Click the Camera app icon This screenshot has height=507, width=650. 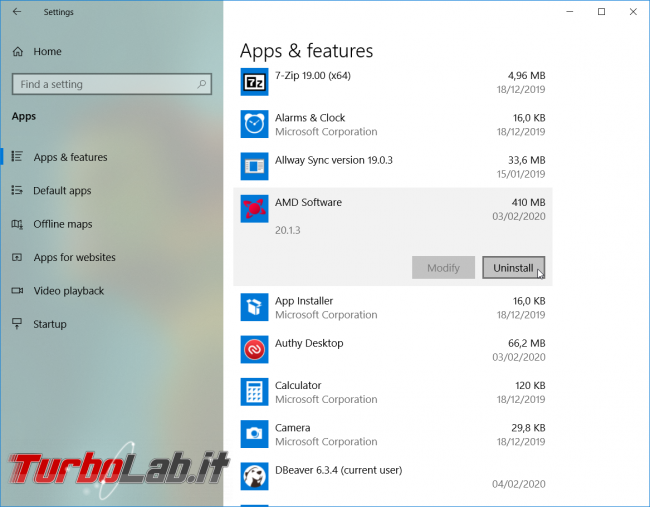(x=254, y=434)
